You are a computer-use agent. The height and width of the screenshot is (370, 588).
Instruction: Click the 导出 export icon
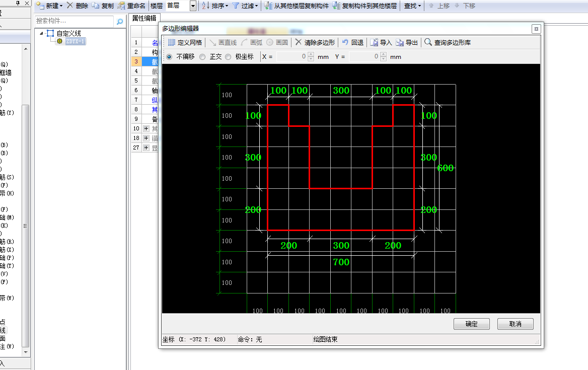400,42
